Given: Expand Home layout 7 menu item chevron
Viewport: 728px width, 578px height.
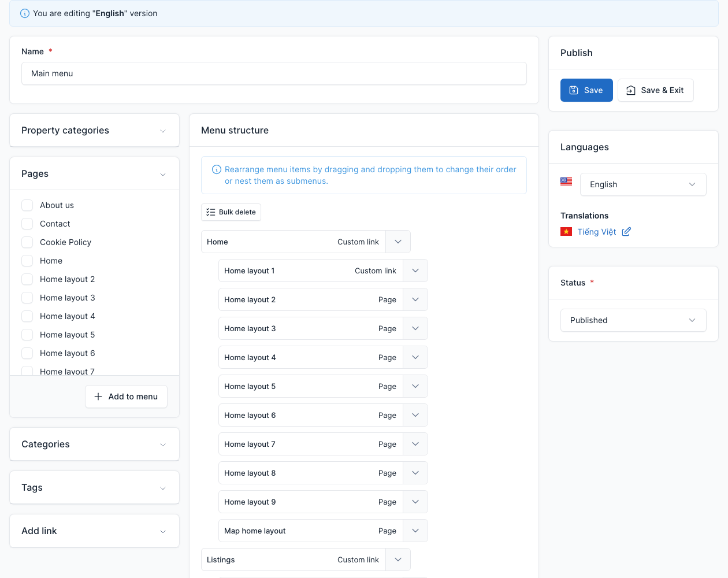Looking at the screenshot, I should (x=415, y=444).
